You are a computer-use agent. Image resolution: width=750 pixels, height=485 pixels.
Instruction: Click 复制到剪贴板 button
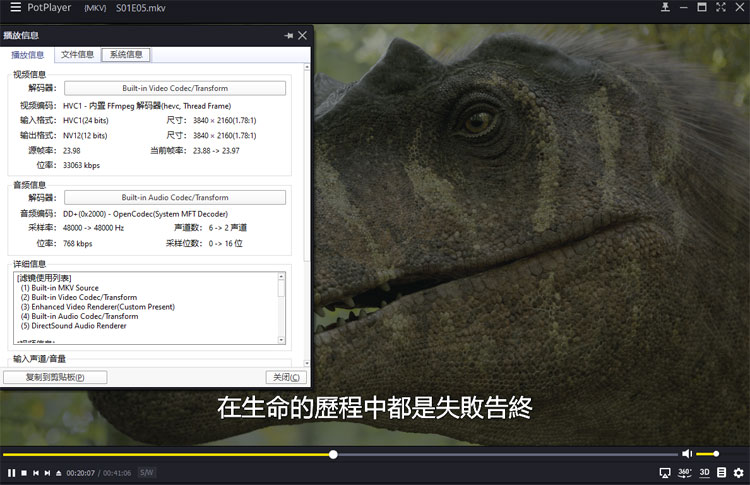click(x=55, y=377)
